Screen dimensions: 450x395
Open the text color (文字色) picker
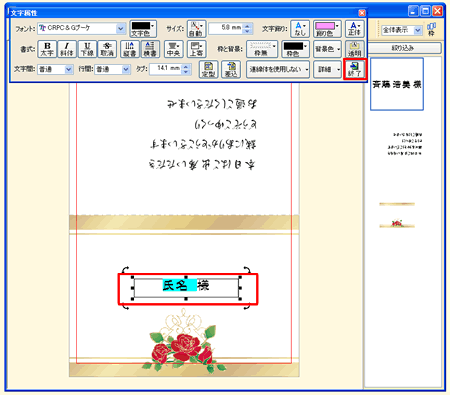[x=143, y=29]
